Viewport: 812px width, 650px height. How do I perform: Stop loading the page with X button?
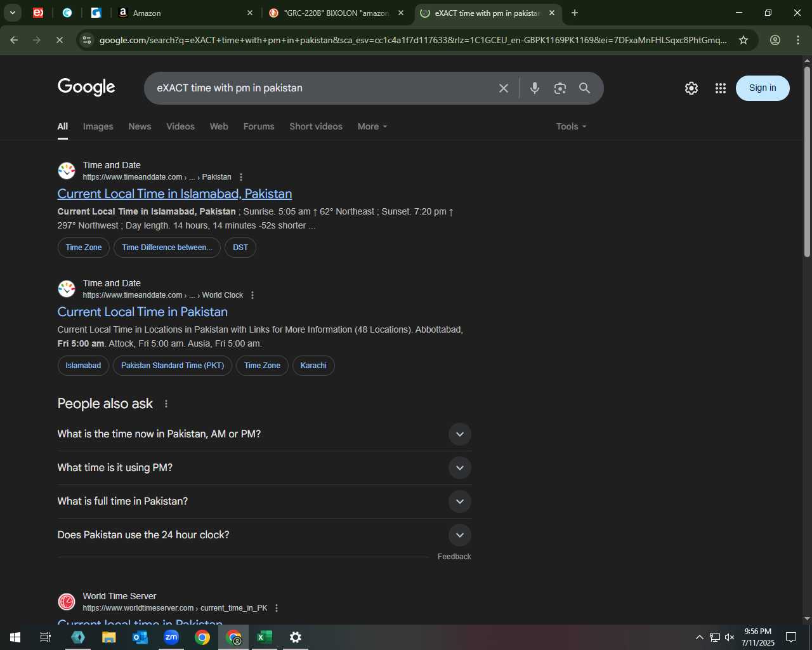click(59, 40)
